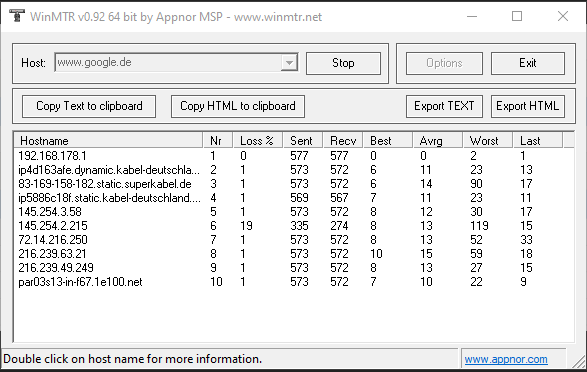Click the loss value 19 for hop 6
This screenshot has width=587, height=372.
tap(246, 226)
